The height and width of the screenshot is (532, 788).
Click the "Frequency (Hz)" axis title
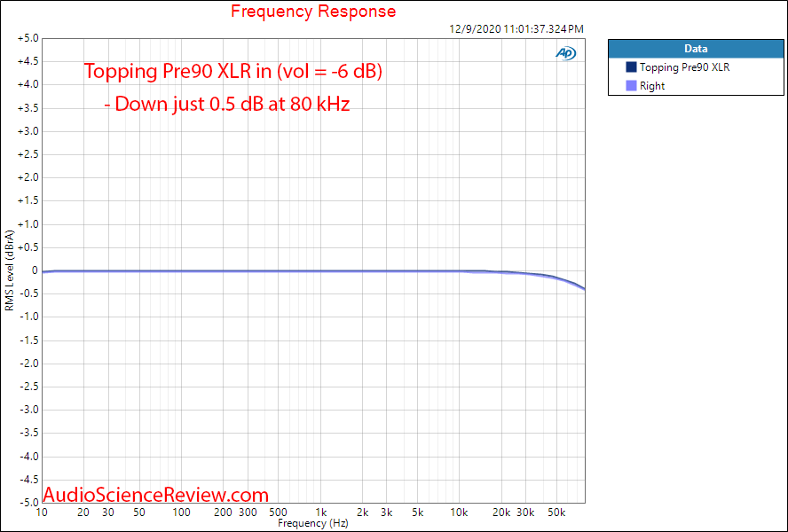[313, 523]
